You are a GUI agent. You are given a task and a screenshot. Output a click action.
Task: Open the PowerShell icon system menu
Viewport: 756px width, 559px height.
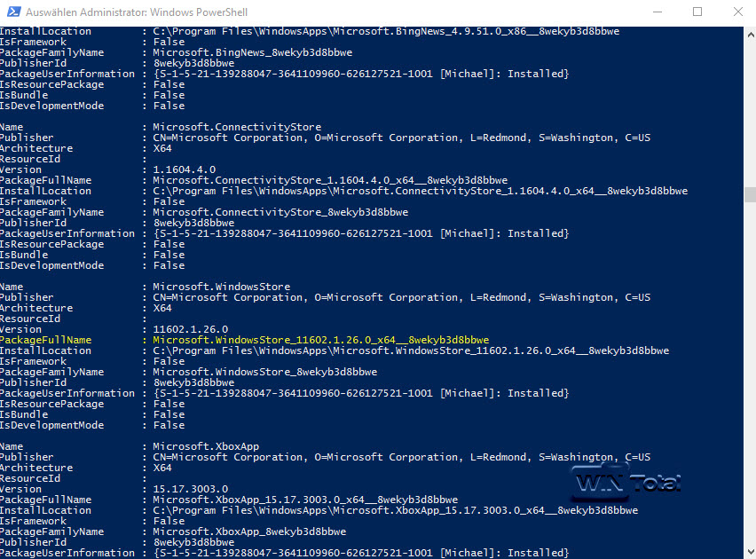pos(13,12)
